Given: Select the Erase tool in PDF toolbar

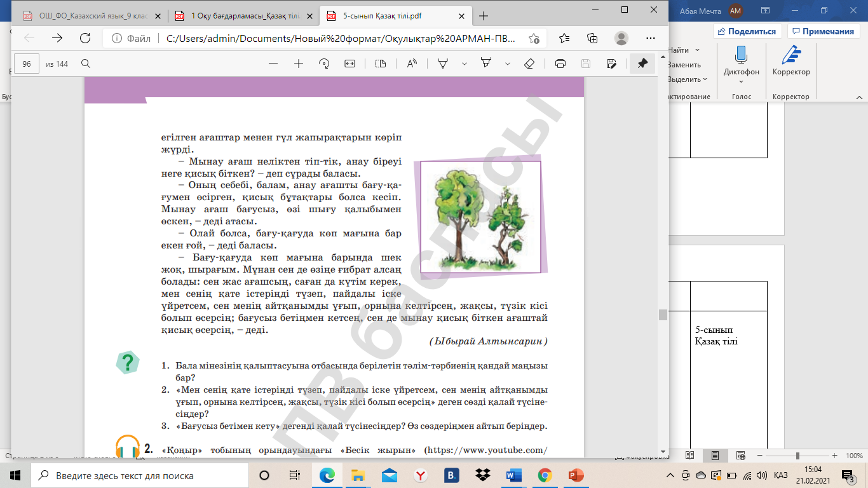Looking at the screenshot, I should [529, 64].
